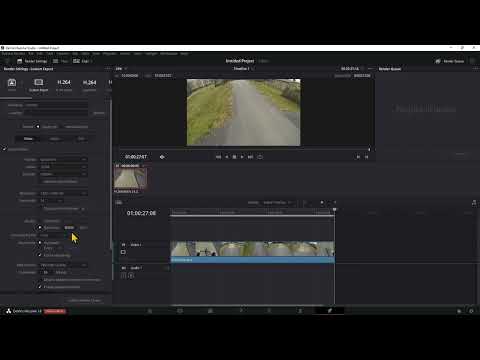Open the Media page icon

pos(150,311)
